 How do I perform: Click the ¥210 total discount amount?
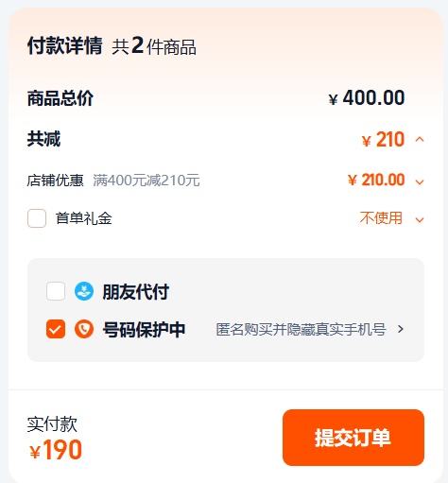pos(383,140)
